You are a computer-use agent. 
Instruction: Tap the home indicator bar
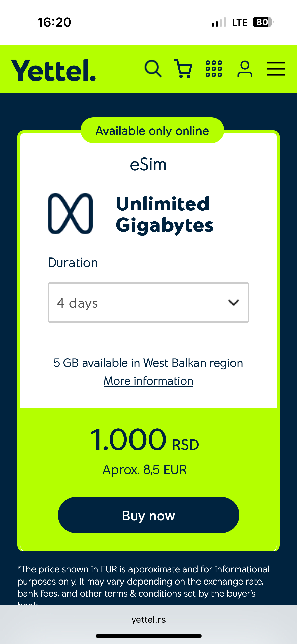tap(148, 636)
